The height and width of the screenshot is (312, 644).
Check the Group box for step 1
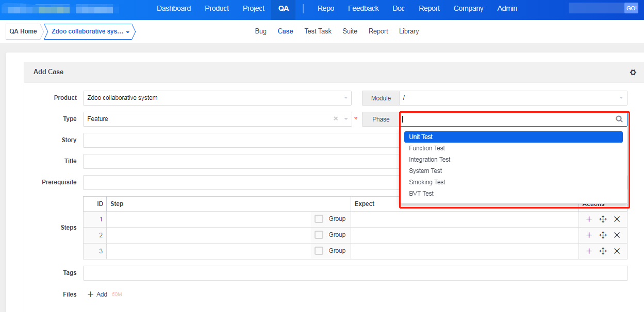point(319,219)
